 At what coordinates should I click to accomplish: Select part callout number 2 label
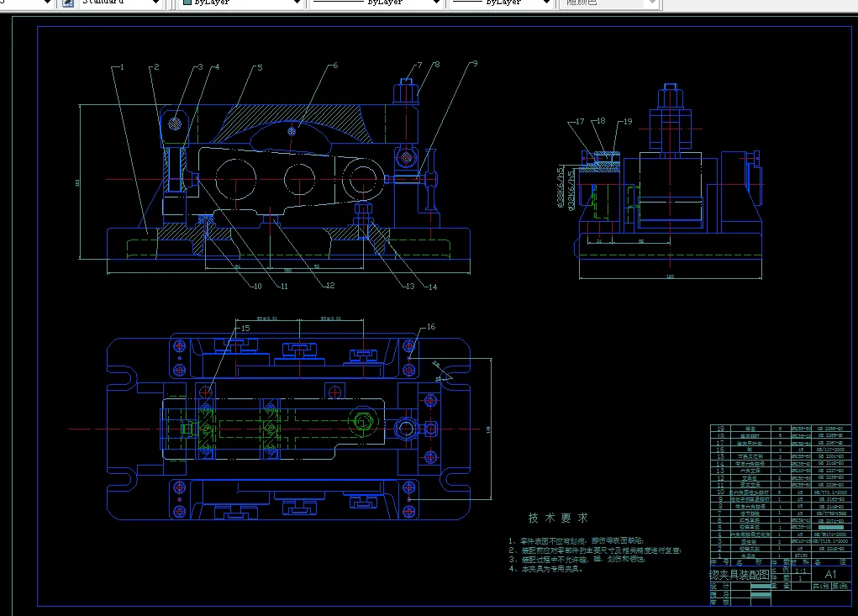(156, 66)
